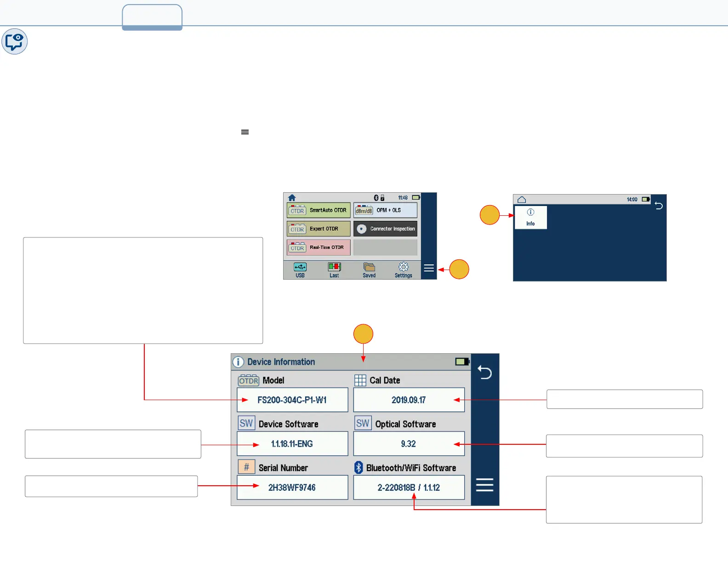
Task: Click the OTDR icon next to Model
Action: click(249, 380)
